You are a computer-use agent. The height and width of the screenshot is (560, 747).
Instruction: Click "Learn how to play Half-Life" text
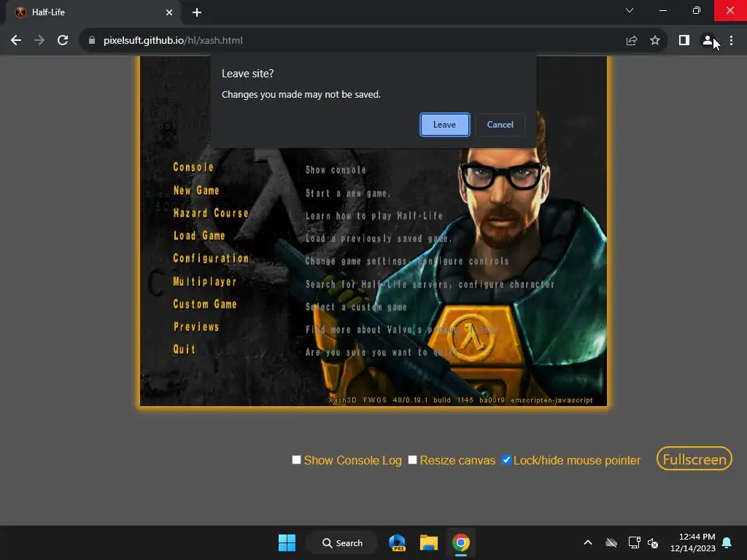point(374,216)
